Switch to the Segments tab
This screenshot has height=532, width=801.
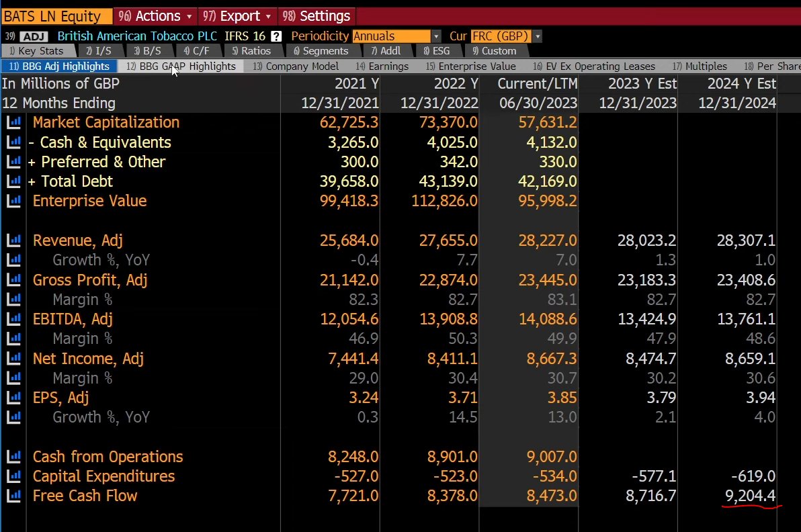tap(321, 51)
